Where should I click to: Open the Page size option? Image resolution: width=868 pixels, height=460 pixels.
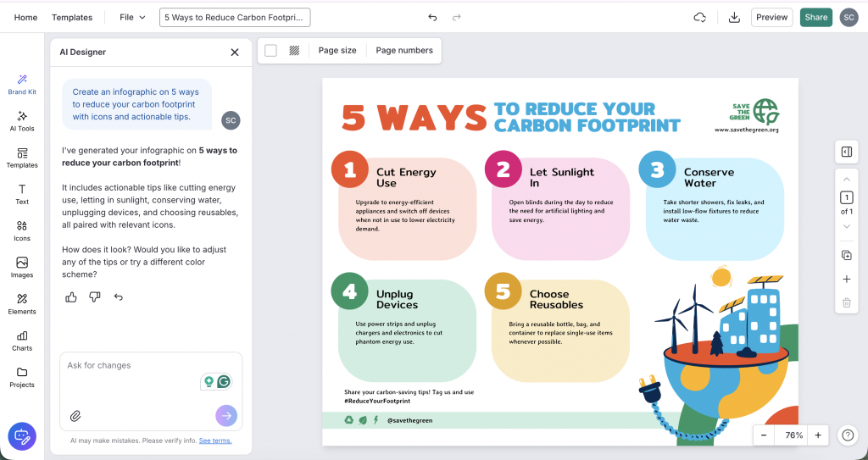click(337, 50)
